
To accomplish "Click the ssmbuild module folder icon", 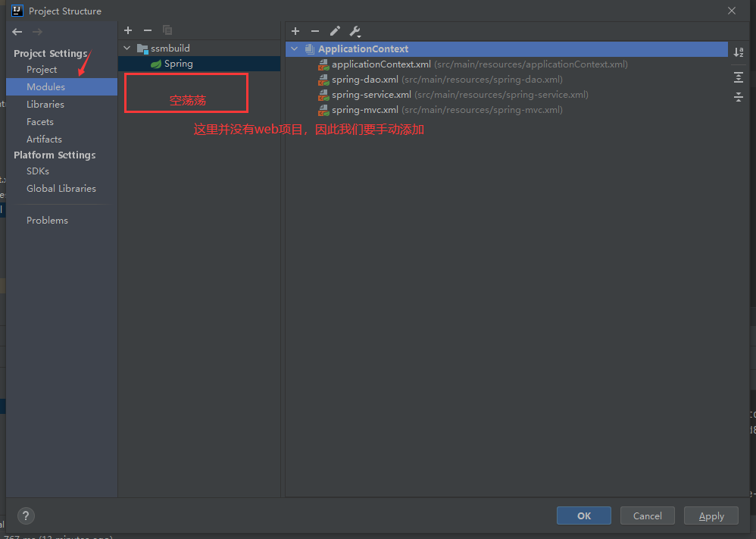I will (142, 49).
